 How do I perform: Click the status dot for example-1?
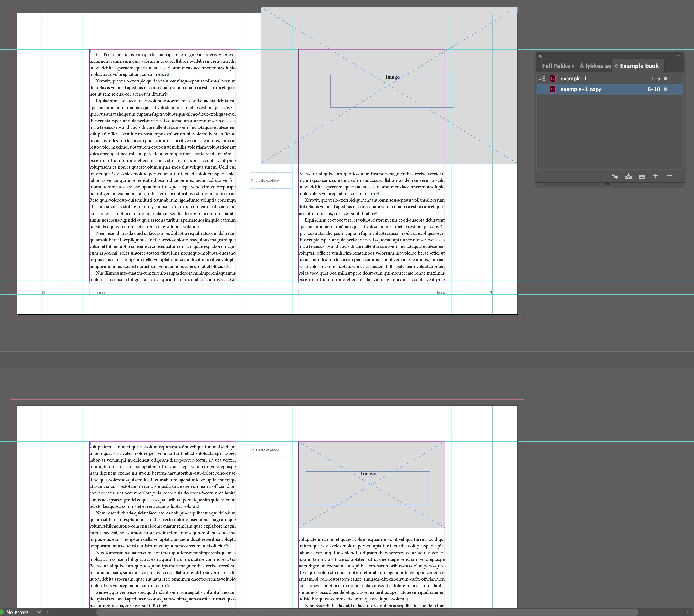click(665, 78)
